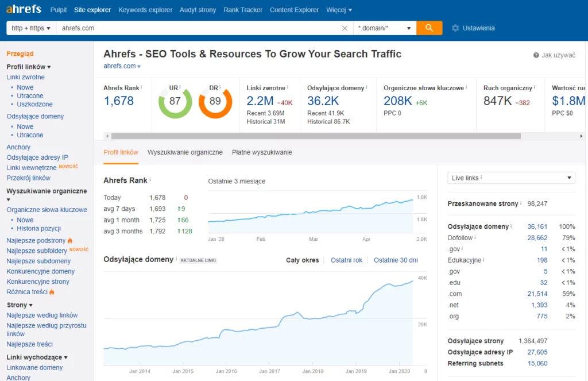Open Pulpit in the top navigation
This screenshot has height=381, width=588.
(59, 10)
